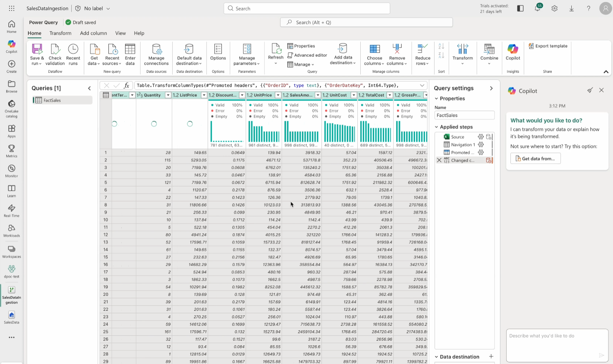Refresh the FactSales query
The width and height of the screenshot is (613, 364).
pos(275,53)
